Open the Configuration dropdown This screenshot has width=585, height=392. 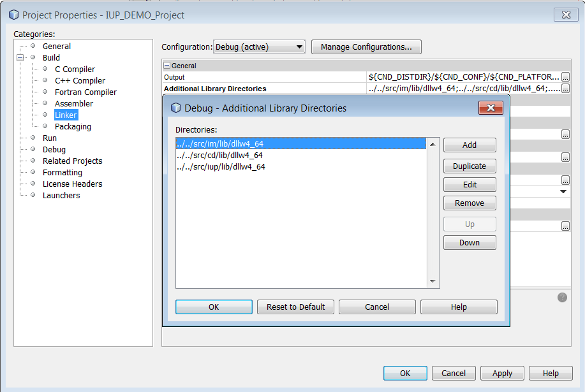pyautogui.click(x=259, y=47)
